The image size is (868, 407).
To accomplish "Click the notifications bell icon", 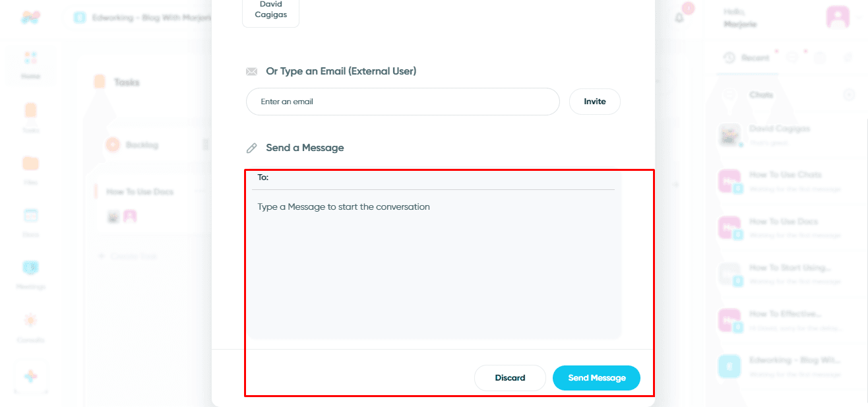I will pyautogui.click(x=679, y=18).
